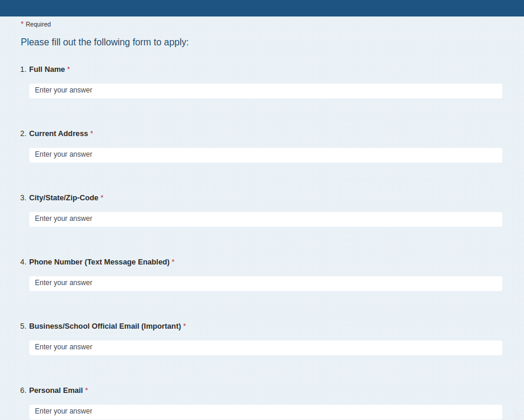Click the red asterisk next to Current Address
The height and width of the screenshot is (420, 524).
(x=92, y=133)
